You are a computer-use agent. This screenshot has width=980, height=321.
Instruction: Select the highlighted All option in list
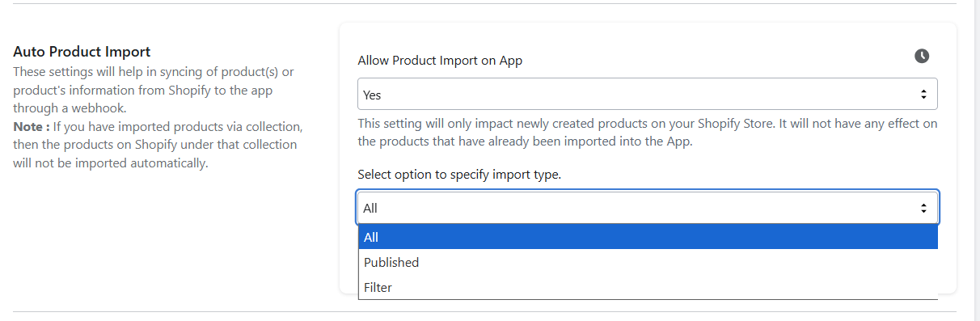tap(648, 237)
